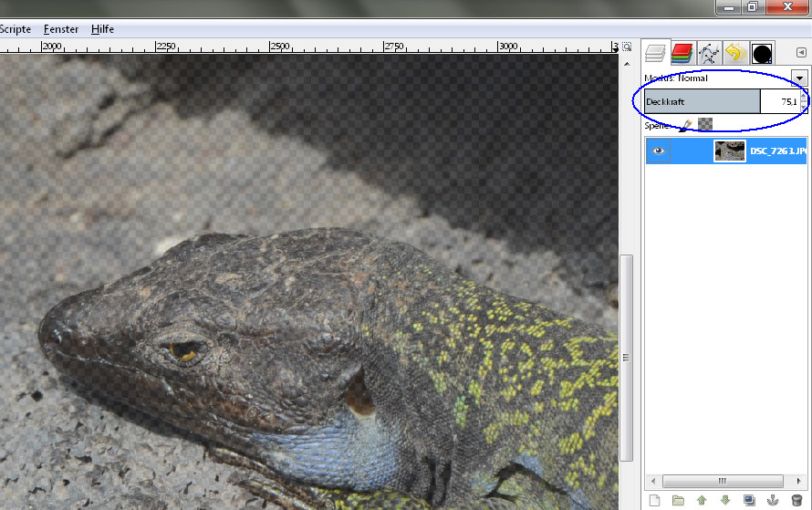The height and width of the screenshot is (510, 812).
Task: Open the Modus blend mode dropdown
Action: pos(799,78)
